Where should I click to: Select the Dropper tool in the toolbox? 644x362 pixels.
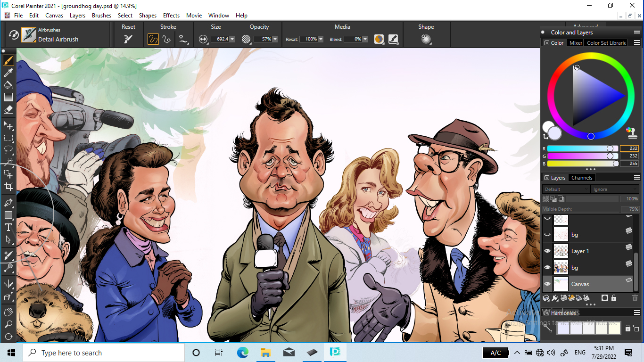[x=8, y=73]
